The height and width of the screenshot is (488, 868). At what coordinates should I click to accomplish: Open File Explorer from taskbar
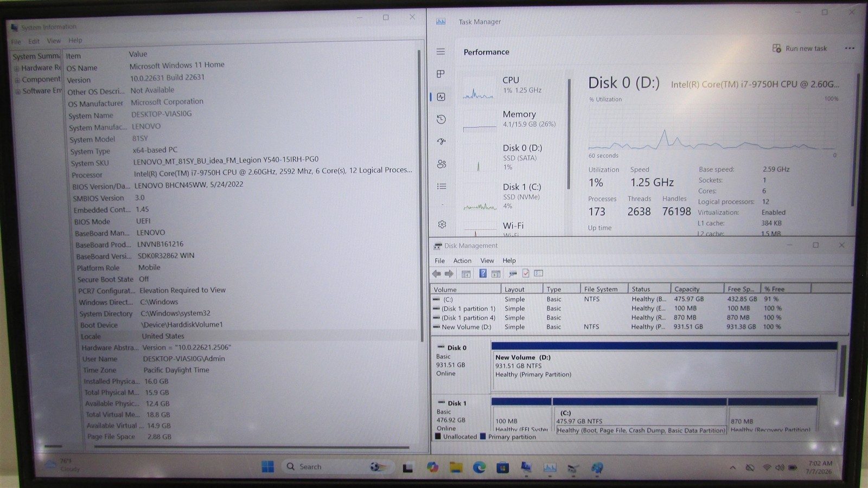coord(456,467)
